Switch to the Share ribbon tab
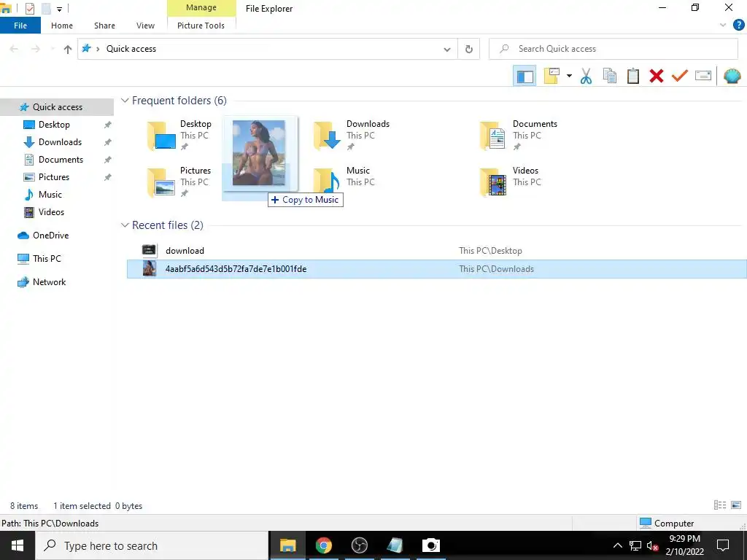Viewport: 747px width, 560px height. point(104,26)
